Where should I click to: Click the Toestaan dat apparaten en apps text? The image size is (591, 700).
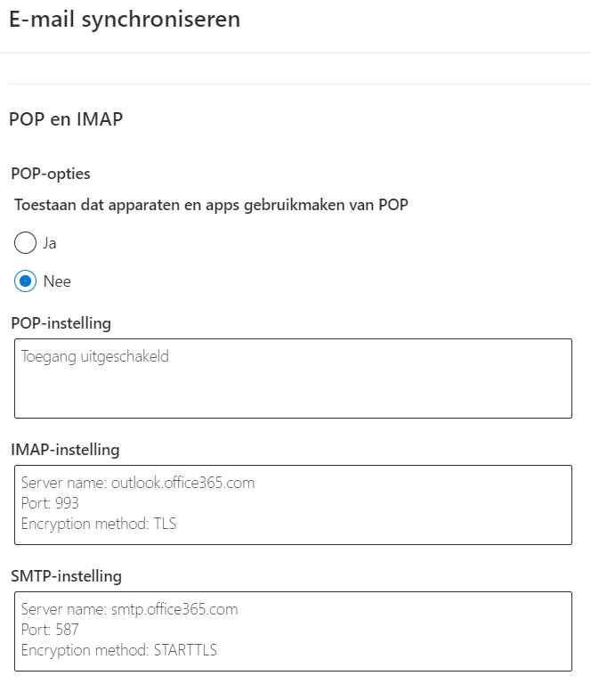[211, 205]
